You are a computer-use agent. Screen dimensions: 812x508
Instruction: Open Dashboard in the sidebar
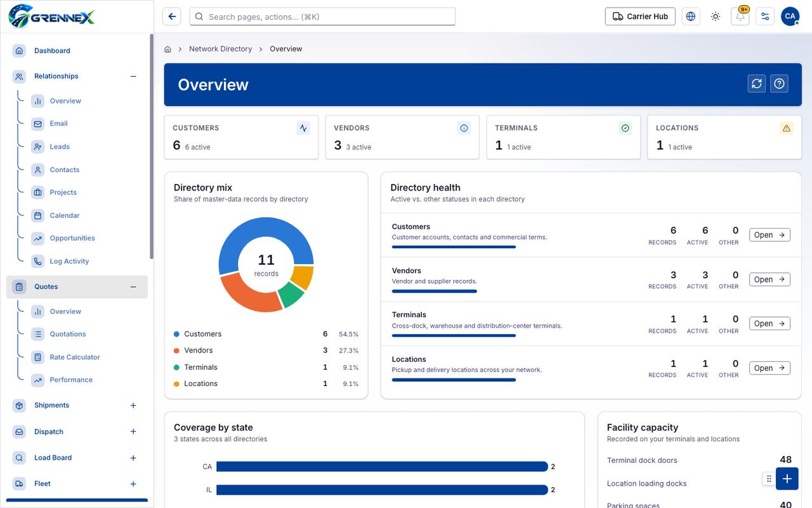(x=77, y=51)
